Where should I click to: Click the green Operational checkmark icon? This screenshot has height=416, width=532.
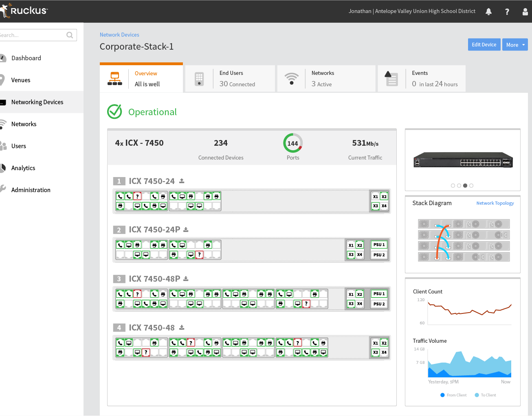[114, 112]
